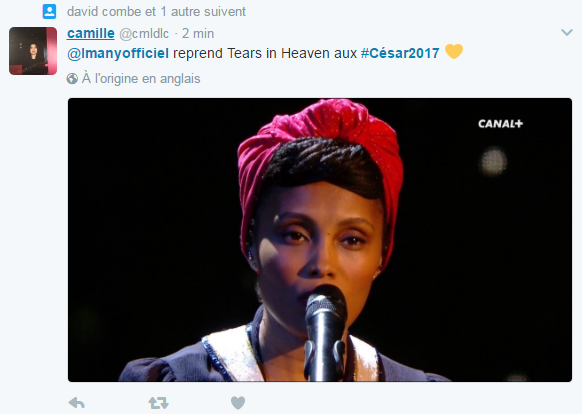Click the blue follower person icon

49,12
